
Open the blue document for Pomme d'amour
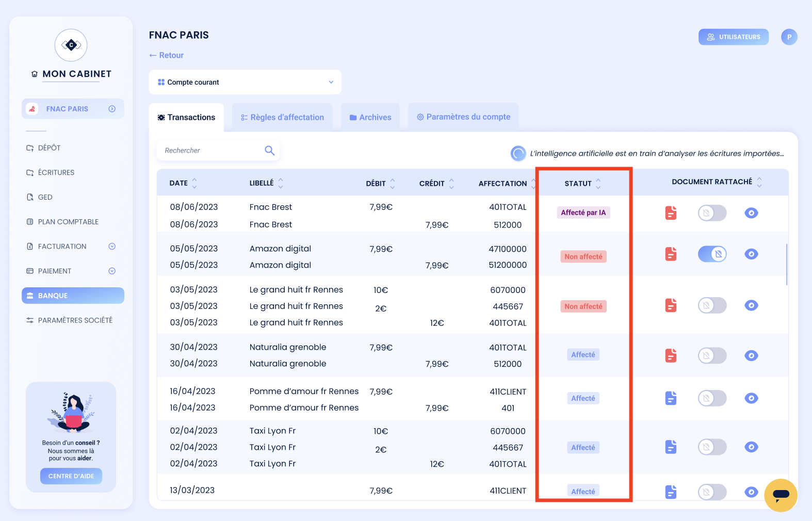click(671, 398)
